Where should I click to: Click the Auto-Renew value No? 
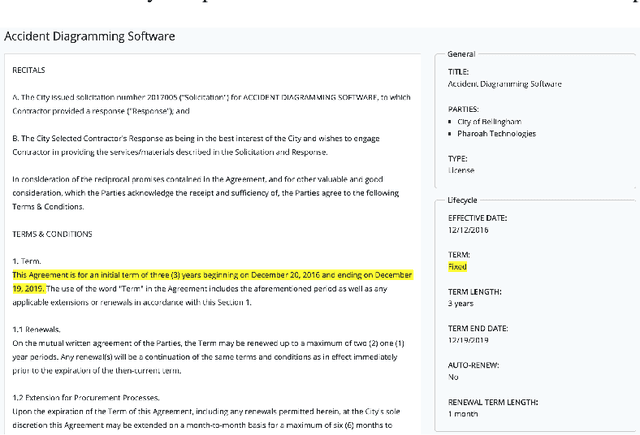coord(453,378)
